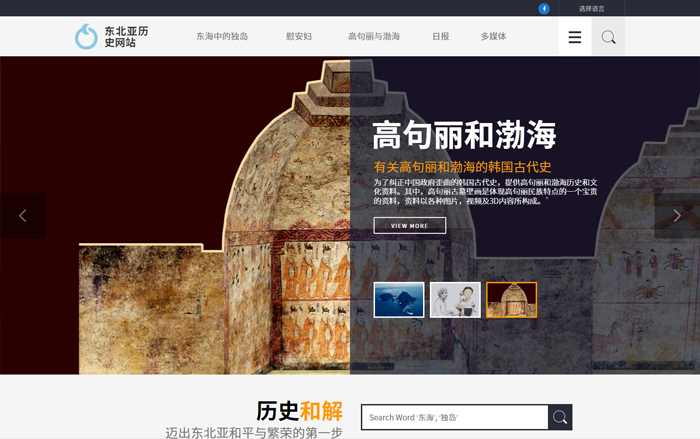Click the header search magnifier icon
The height and width of the screenshot is (439, 700).
(x=608, y=37)
